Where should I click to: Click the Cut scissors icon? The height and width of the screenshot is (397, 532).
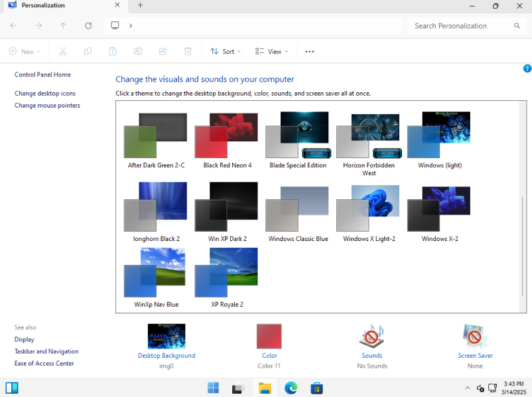(63, 51)
